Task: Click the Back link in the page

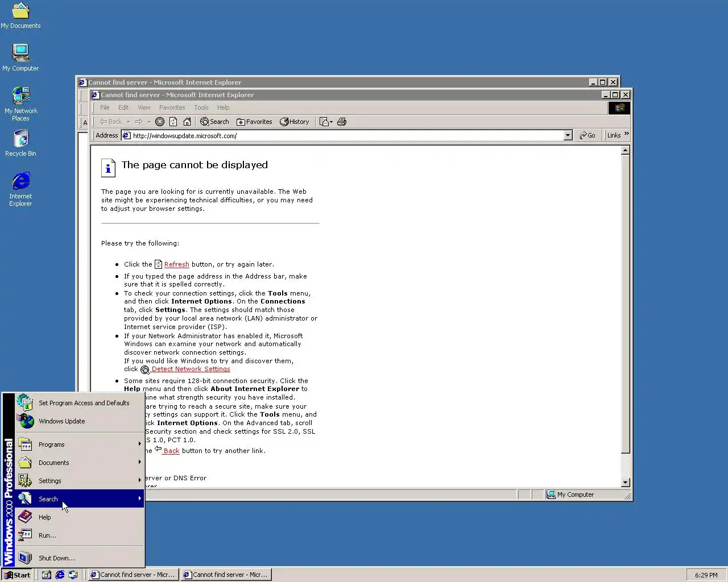Action: click(x=171, y=451)
